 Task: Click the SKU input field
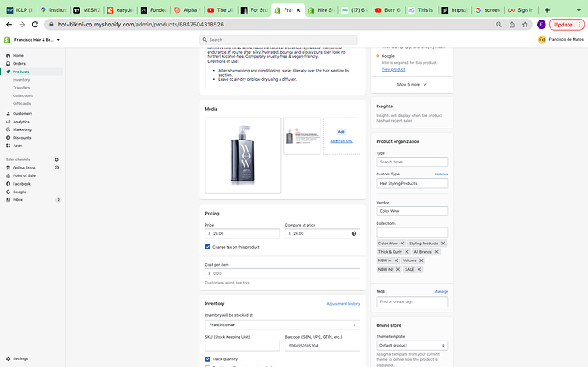[x=242, y=346]
